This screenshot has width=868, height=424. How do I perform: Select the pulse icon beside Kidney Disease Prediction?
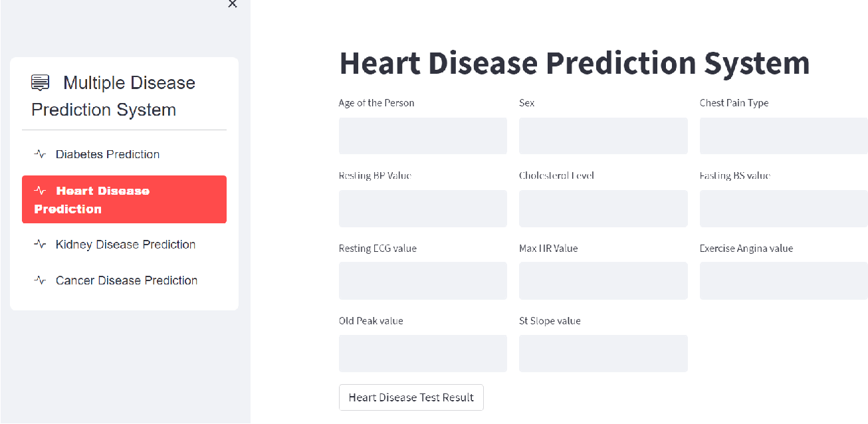click(x=40, y=244)
